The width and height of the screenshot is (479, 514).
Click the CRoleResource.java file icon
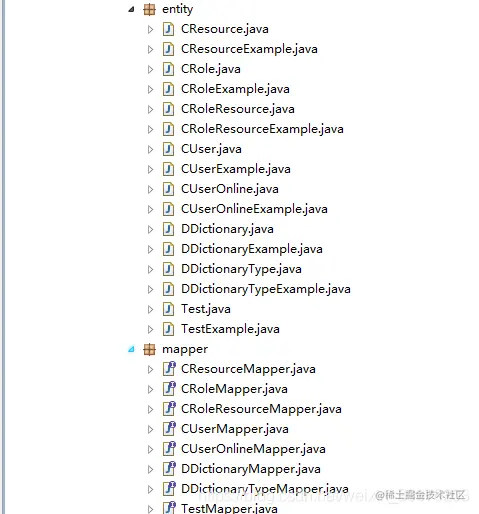click(168, 109)
